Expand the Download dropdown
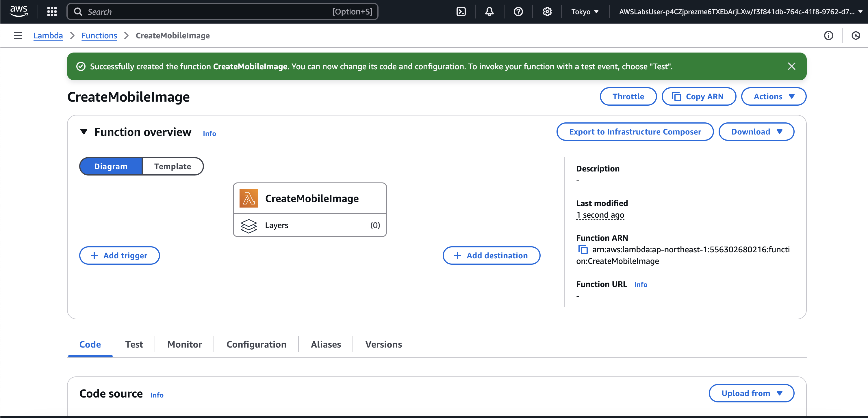 756,132
